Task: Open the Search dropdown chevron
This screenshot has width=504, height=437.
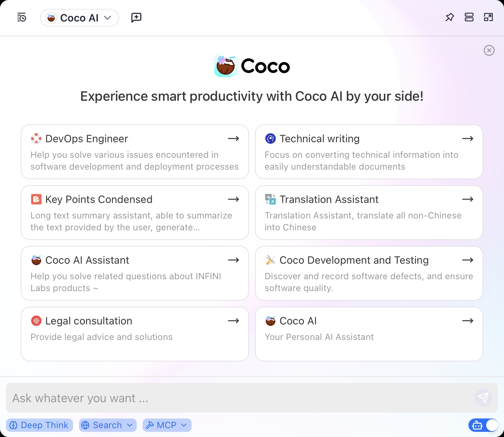Action: [130, 425]
